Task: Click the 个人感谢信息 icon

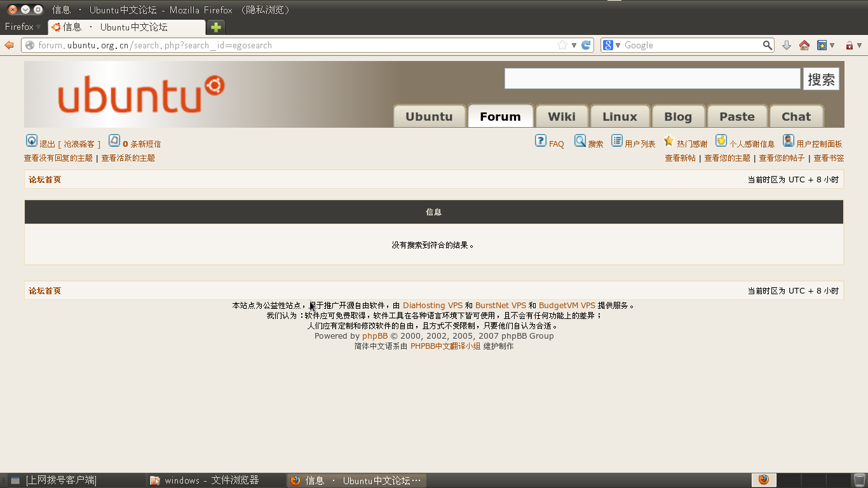Action: pos(721,140)
